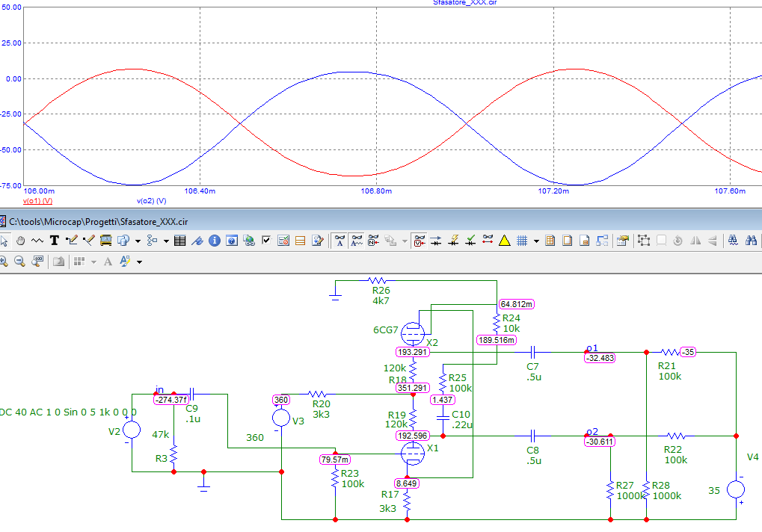Expand the text style dropdown arrow
Screen dimensions: 762x532
coord(139,262)
